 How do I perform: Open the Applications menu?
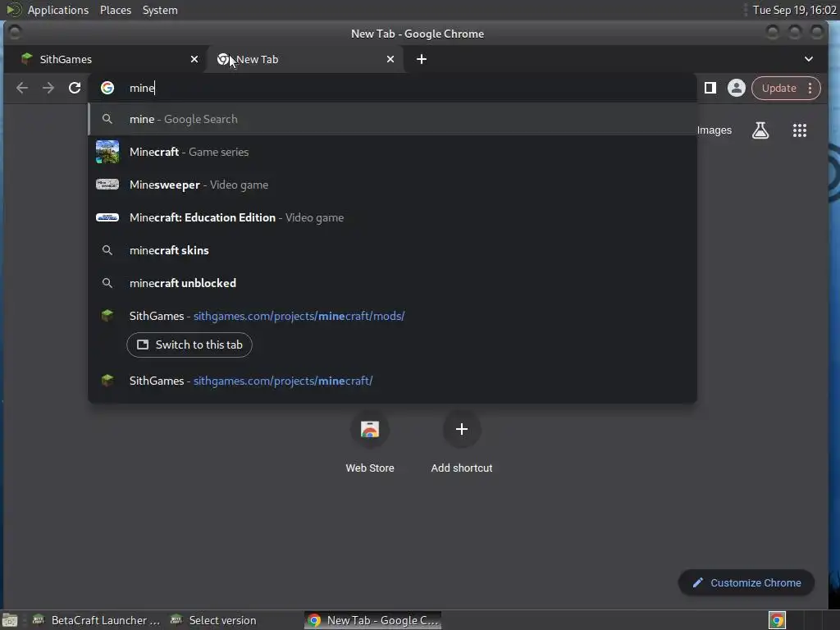coord(58,10)
